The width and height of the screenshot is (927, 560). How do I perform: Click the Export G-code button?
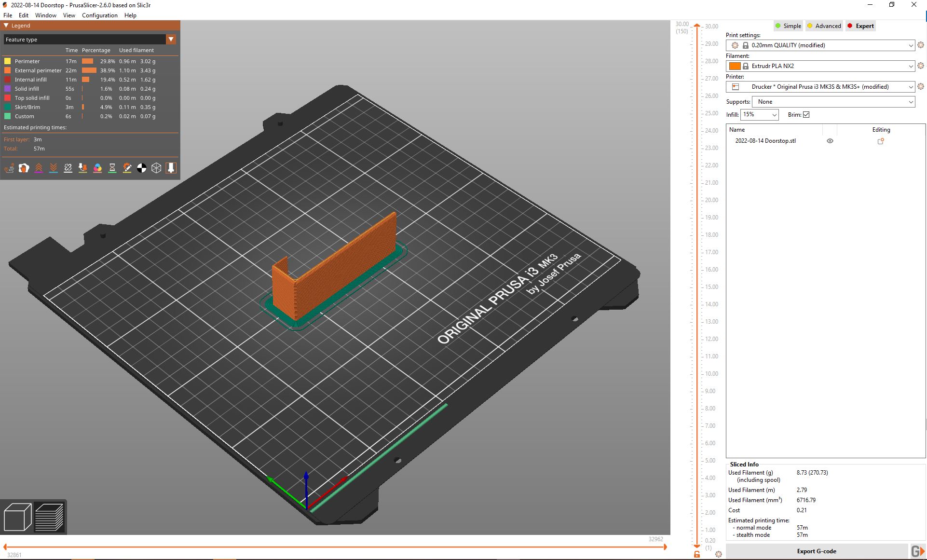pyautogui.click(x=817, y=551)
